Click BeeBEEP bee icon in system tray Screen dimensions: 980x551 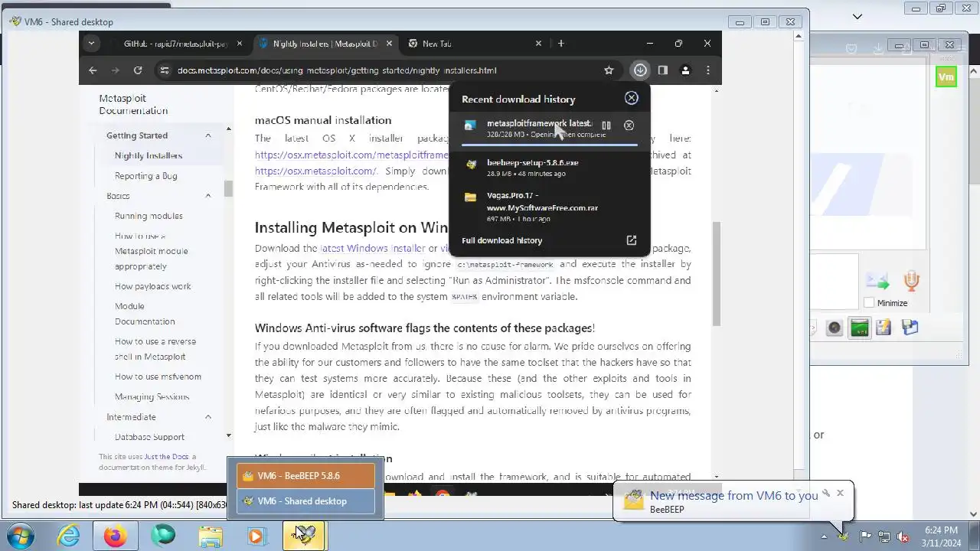844,536
